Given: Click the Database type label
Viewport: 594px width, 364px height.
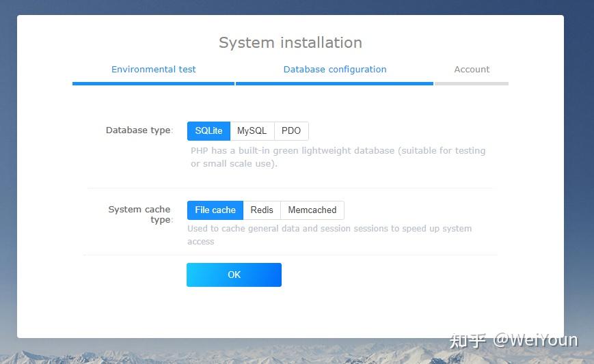Looking at the screenshot, I should click(x=139, y=130).
